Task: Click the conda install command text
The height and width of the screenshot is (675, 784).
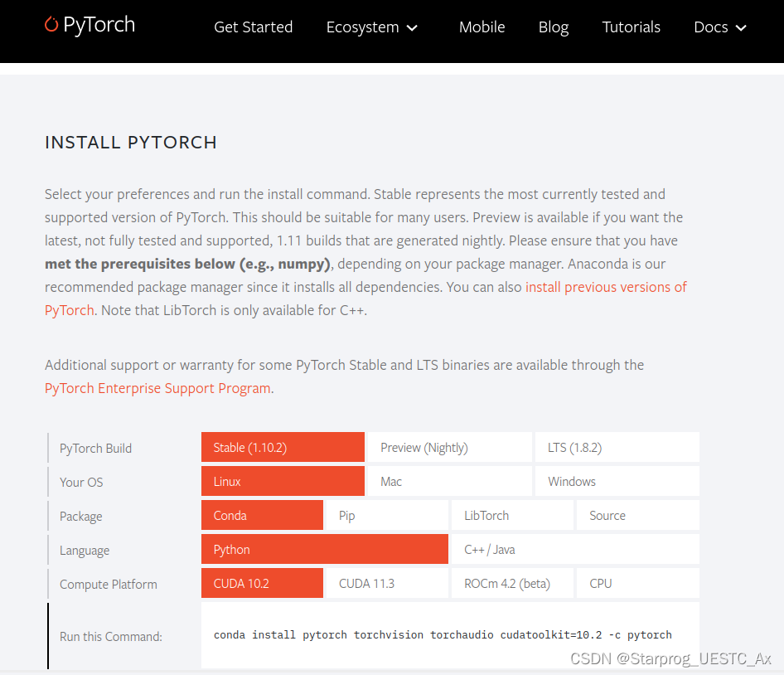Action: click(443, 634)
